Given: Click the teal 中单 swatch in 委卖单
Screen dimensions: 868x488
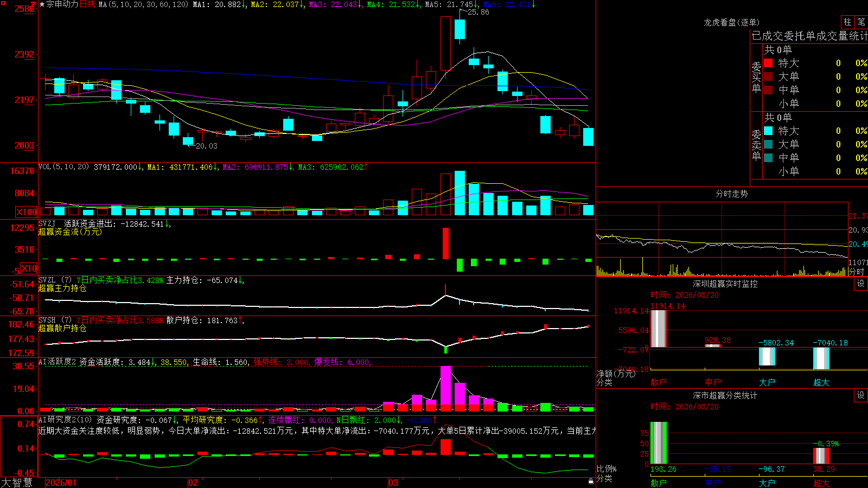Looking at the screenshot, I should [768, 157].
